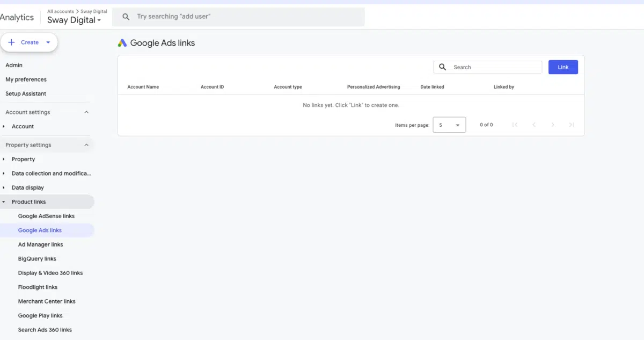Click the blue Link button
Image resolution: width=644 pixels, height=340 pixels.
pos(563,67)
